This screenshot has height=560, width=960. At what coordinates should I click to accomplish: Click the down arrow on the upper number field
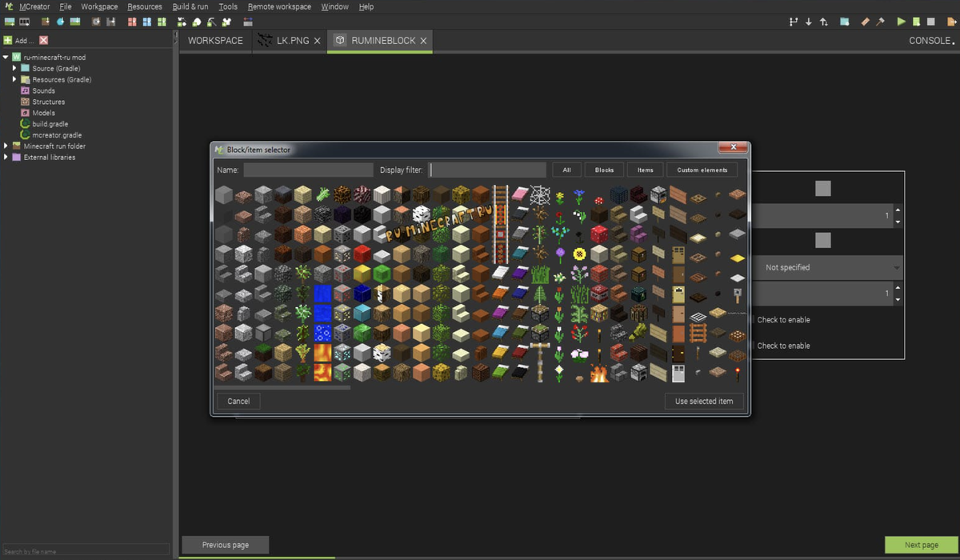(x=898, y=222)
